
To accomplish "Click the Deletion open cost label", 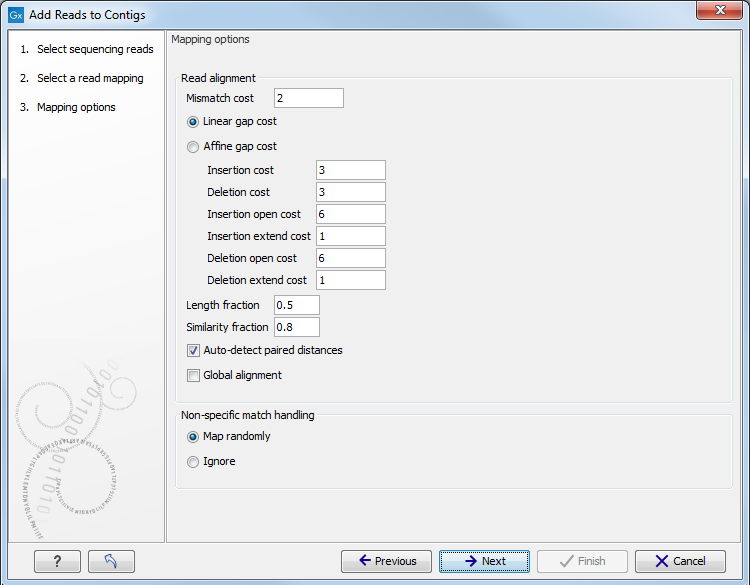I will tap(252, 258).
